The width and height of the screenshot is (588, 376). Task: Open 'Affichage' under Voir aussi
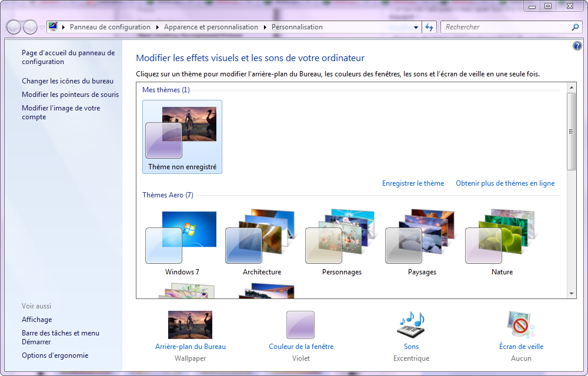pyautogui.click(x=36, y=320)
